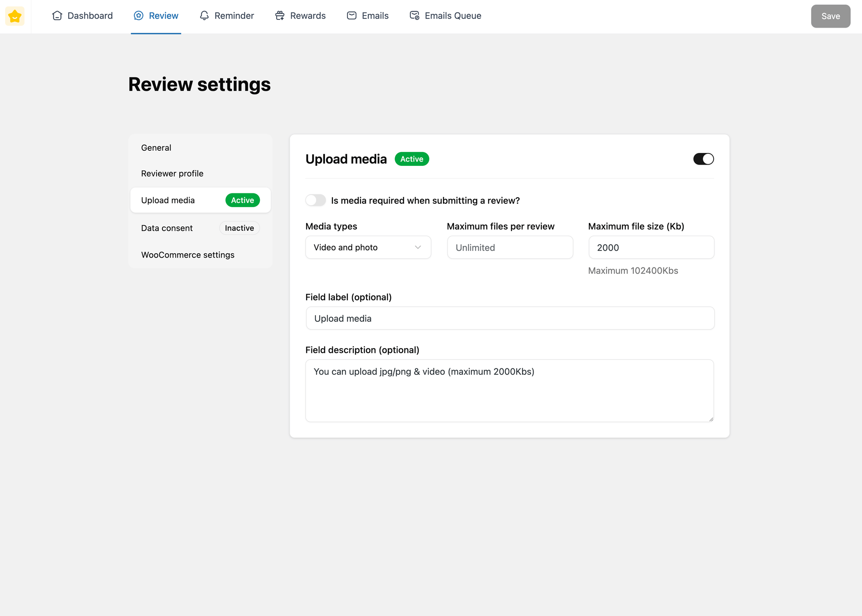This screenshot has width=862, height=616.
Task: Click the Rewards gift icon
Action: [279, 16]
